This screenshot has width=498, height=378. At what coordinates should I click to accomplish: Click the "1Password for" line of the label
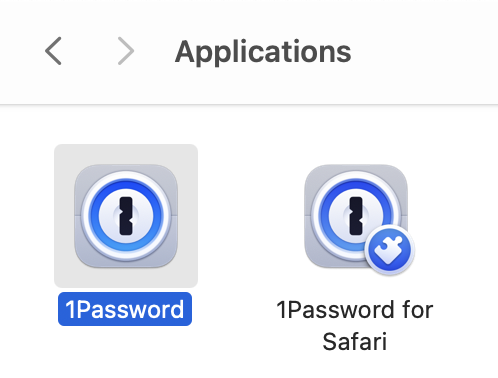click(355, 310)
